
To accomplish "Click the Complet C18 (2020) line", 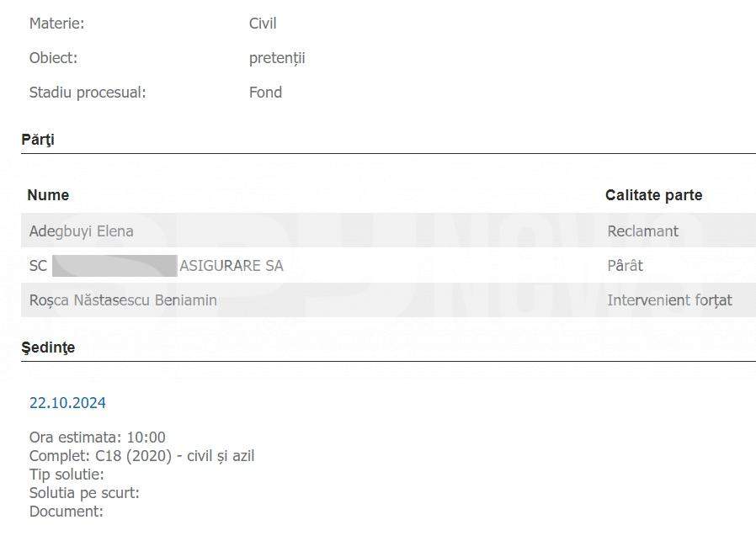I will (x=141, y=456).
